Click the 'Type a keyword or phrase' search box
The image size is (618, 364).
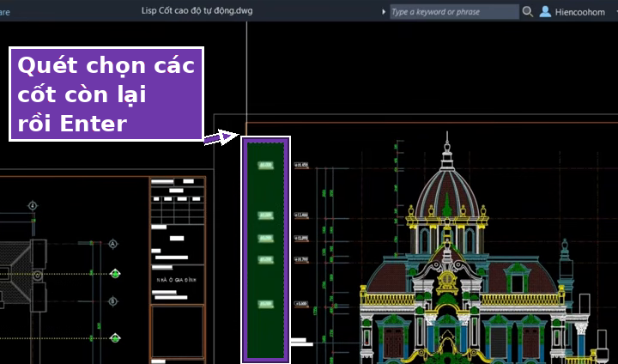click(x=454, y=12)
